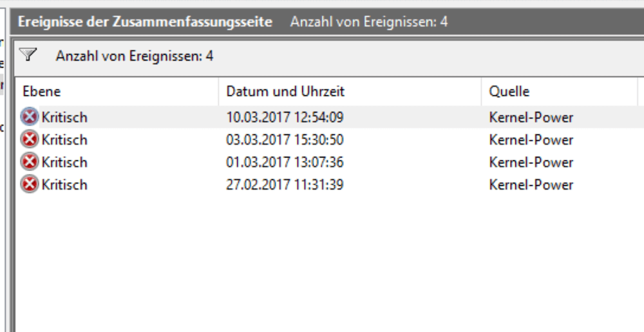Click the filter funnel icon
The width and height of the screenshot is (644, 332).
click(x=28, y=55)
